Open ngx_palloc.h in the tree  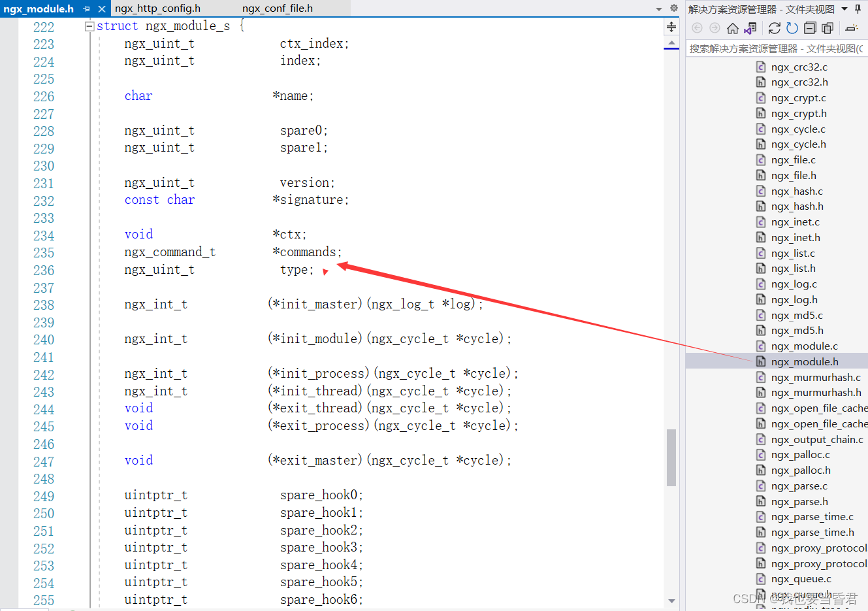801,471
